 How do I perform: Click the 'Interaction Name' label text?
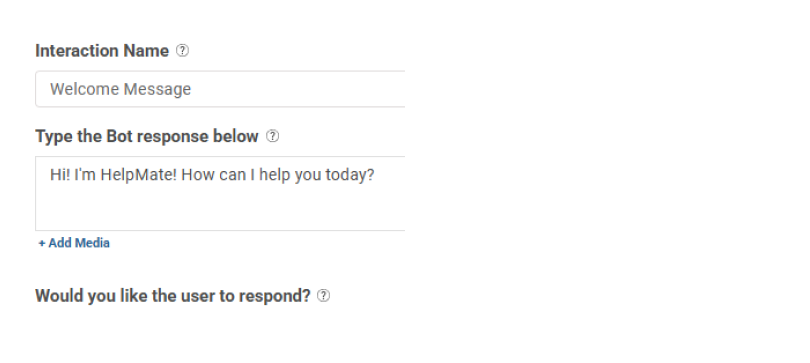click(x=102, y=51)
